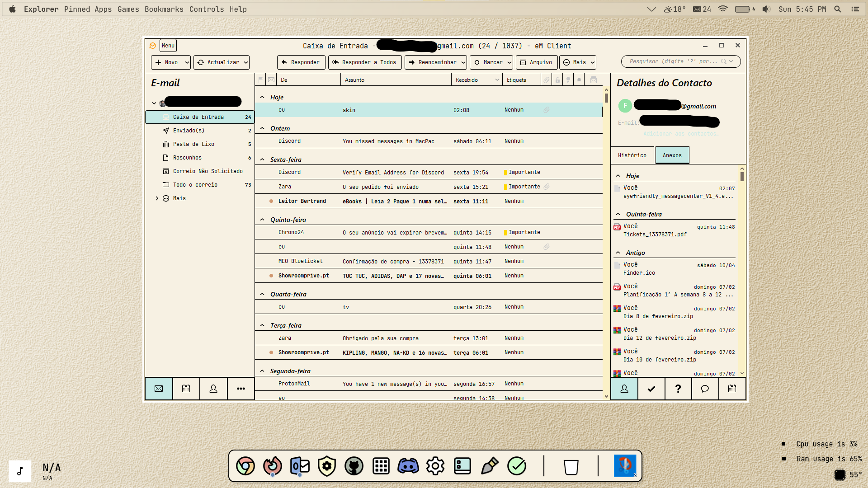The height and width of the screenshot is (488, 868).
Task: Click the Responder a Todos button
Action: [364, 62]
